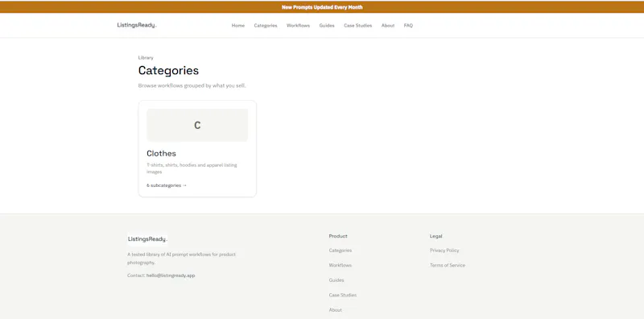Open the Terms of Service footer link
Screen dimensions: 644x319
[448, 265]
